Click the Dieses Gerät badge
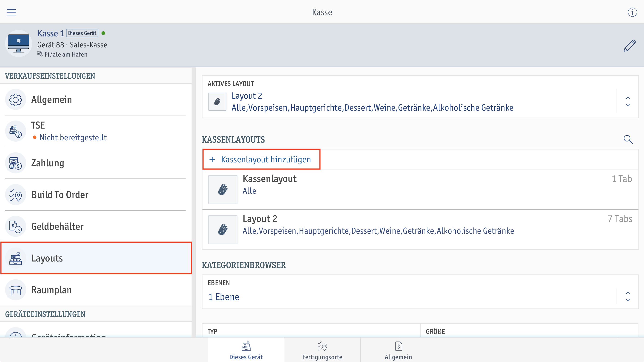The image size is (644, 362). tap(82, 33)
